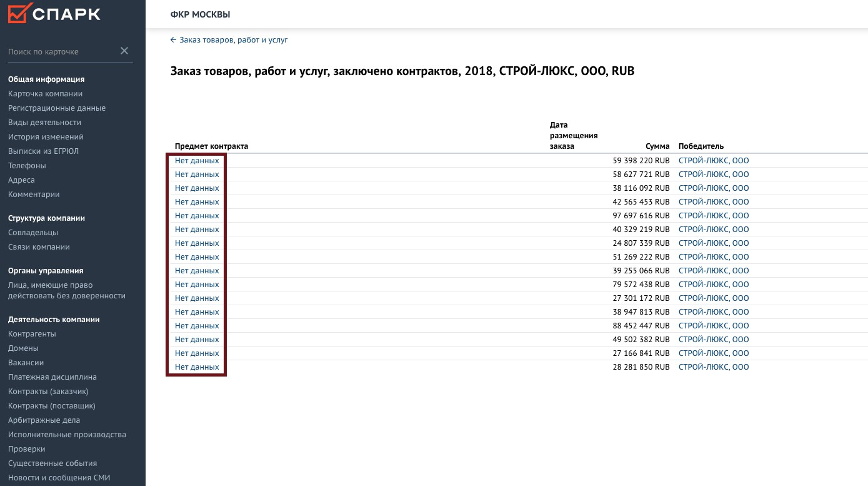868x486 pixels.
Task: Open Нет данных link in 42 565 453 RUB row
Action: click(x=197, y=202)
